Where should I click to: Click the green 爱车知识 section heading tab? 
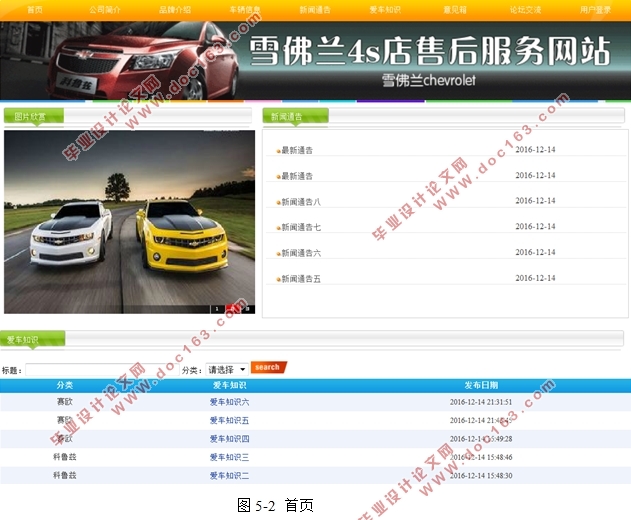click(32, 339)
